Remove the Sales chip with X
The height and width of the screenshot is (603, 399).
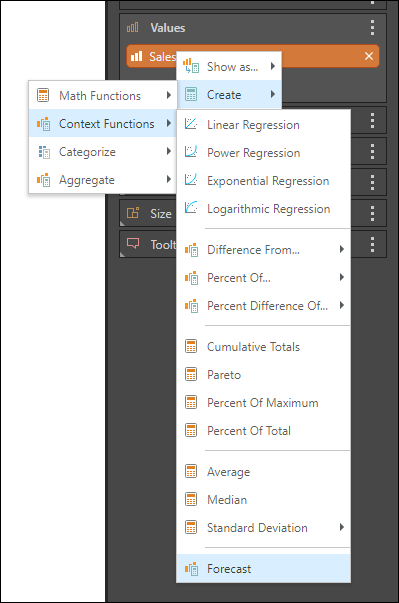(369, 56)
